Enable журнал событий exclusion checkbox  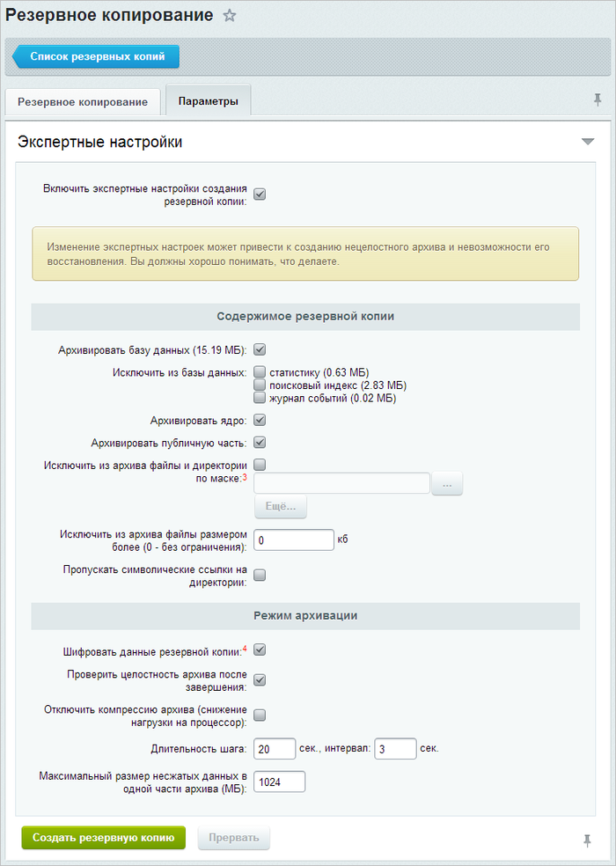[260, 397]
